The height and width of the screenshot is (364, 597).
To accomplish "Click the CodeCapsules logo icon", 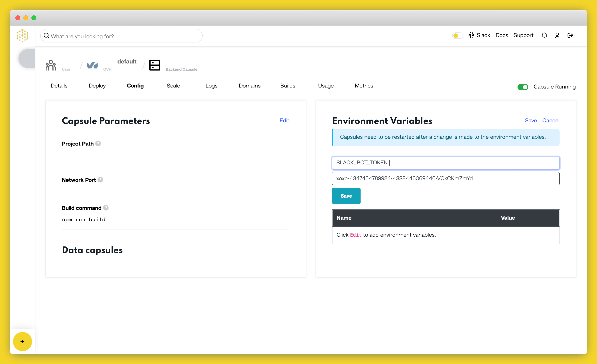I will [x=23, y=35].
